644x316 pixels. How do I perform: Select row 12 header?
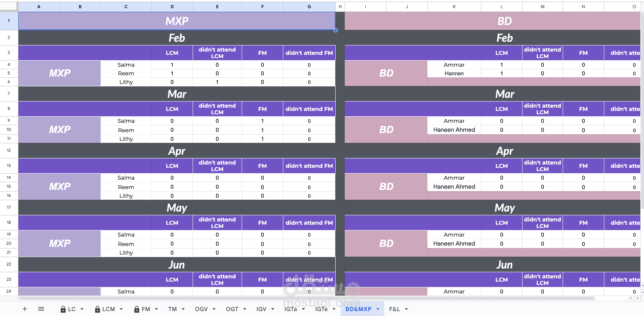(x=9, y=150)
